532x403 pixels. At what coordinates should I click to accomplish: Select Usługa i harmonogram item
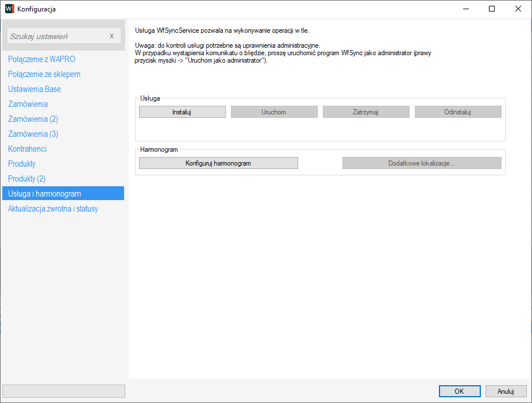coord(44,194)
